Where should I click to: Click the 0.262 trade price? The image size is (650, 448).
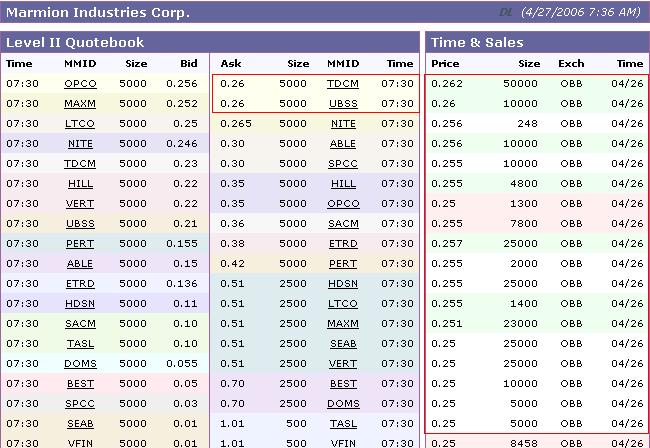(447, 84)
